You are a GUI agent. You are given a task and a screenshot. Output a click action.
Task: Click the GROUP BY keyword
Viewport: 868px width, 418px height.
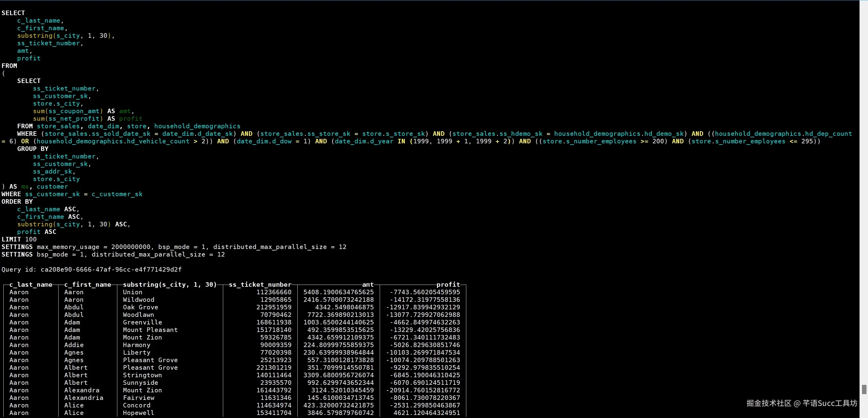click(33, 149)
